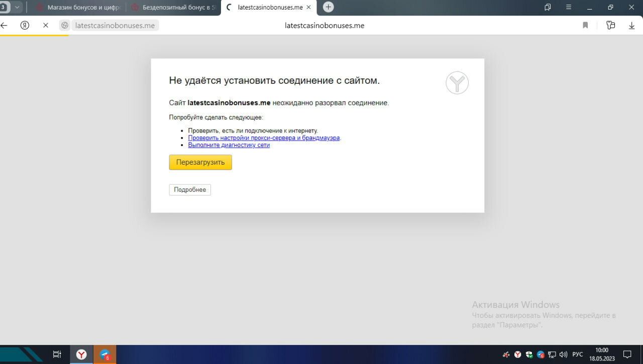Open Telegram from the taskbar

[104, 354]
